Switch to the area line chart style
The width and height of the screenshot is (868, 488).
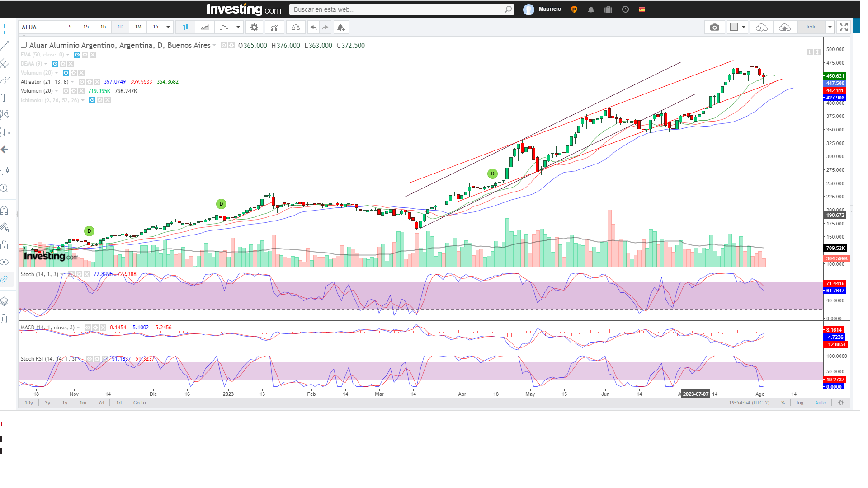pyautogui.click(x=205, y=27)
